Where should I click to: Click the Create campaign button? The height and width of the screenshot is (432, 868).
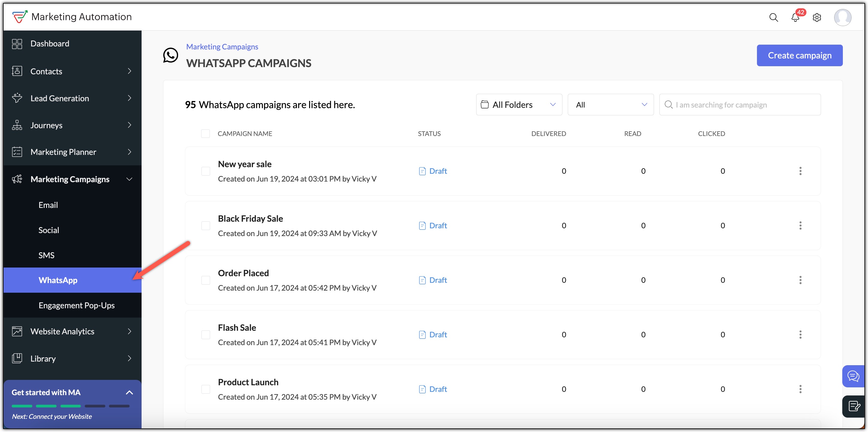799,55
